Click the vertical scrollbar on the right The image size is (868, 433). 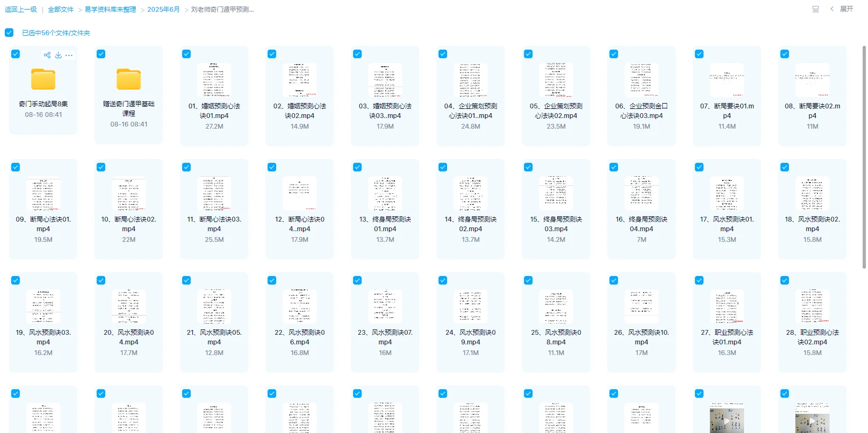(864, 158)
